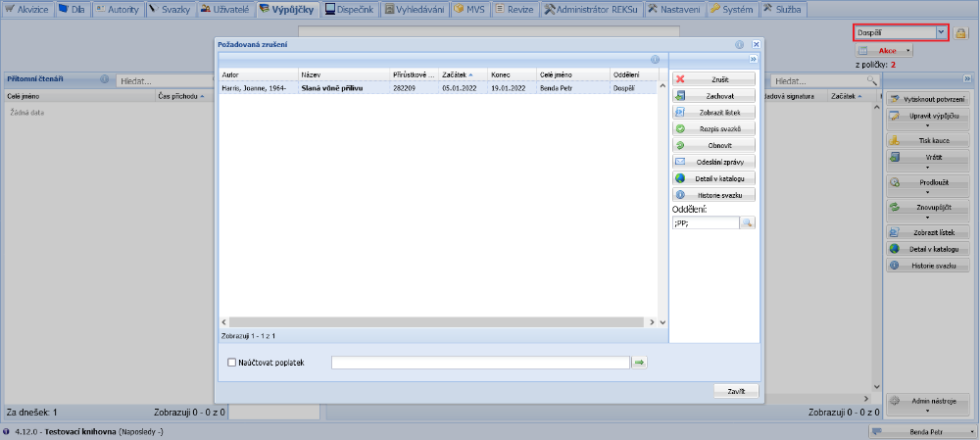This screenshot has width=980, height=440.
Task: Click the magnifier icon next to Oddělení field
Action: (x=747, y=223)
